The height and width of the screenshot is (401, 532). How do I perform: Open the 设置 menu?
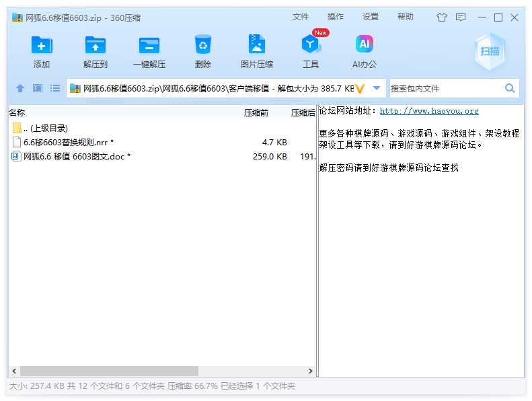tap(370, 17)
